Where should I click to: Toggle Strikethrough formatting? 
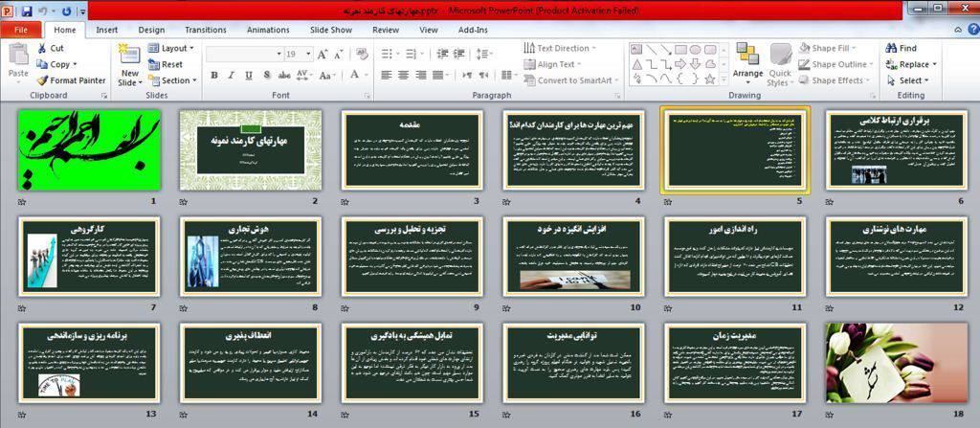pos(284,75)
